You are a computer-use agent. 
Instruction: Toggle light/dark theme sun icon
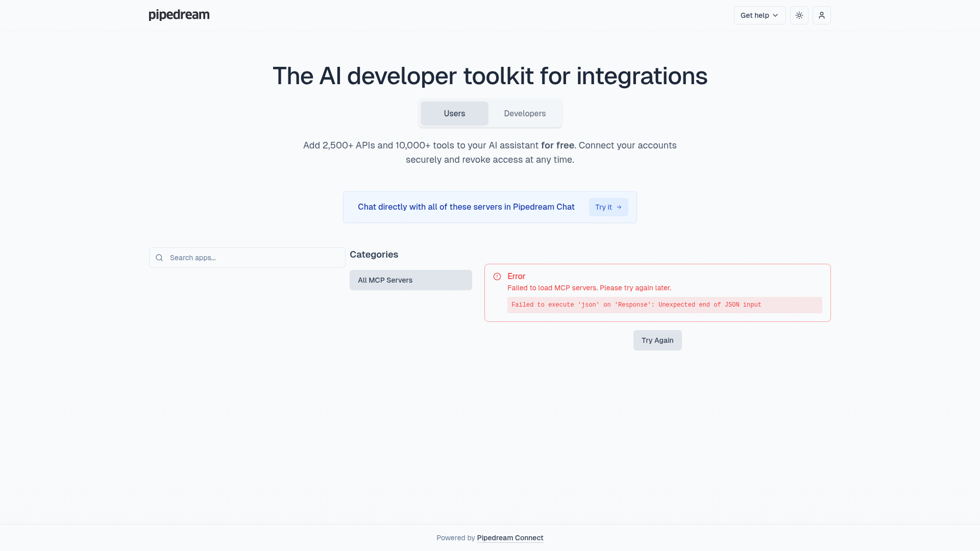tap(799, 15)
